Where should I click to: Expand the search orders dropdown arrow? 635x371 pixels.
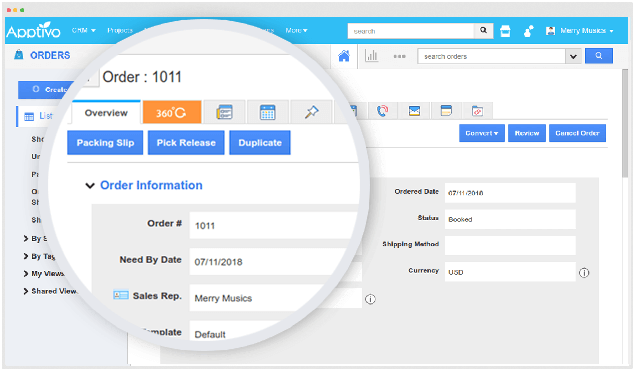[x=573, y=56]
